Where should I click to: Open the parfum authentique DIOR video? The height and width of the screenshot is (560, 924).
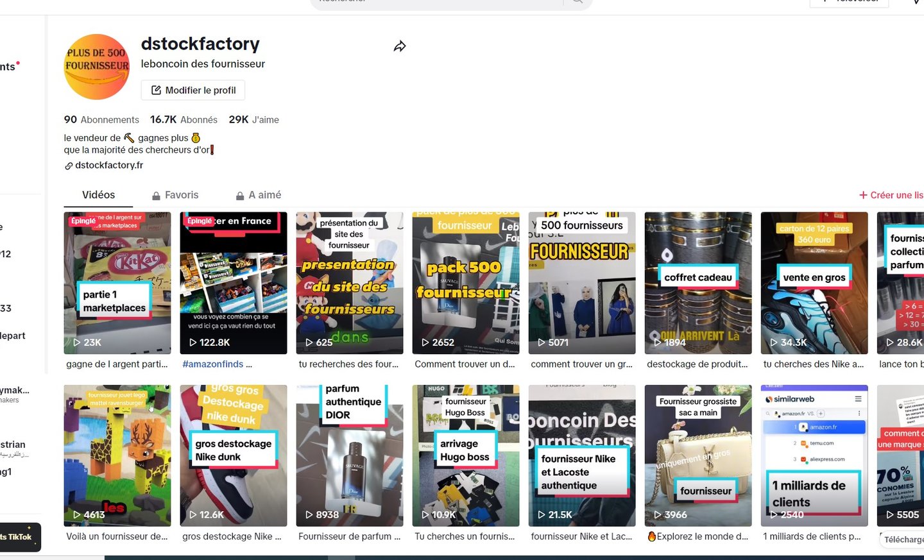click(350, 455)
